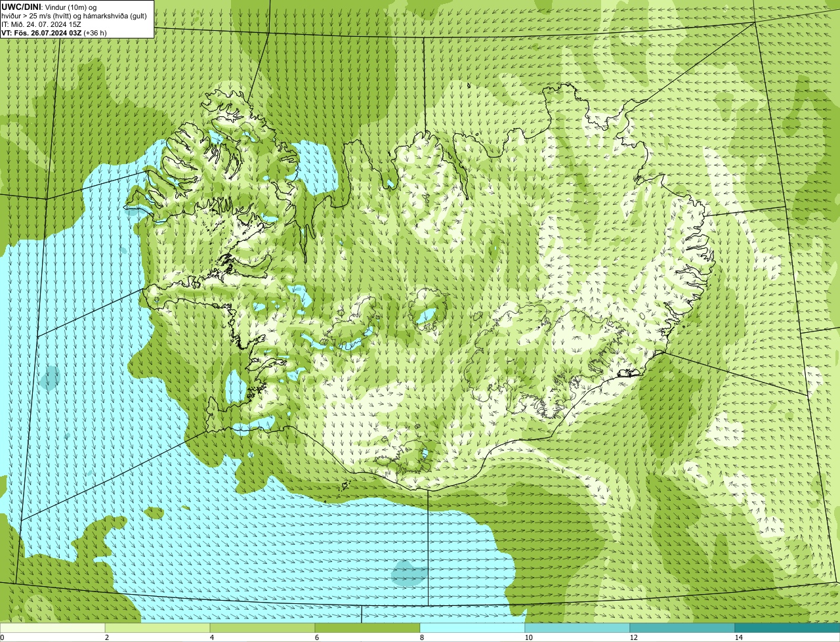This screenshot has height=642, width=840.
Task: Click the text 'hviður > 25 m/s (hvítt)'
Action: tap(38, 15)
